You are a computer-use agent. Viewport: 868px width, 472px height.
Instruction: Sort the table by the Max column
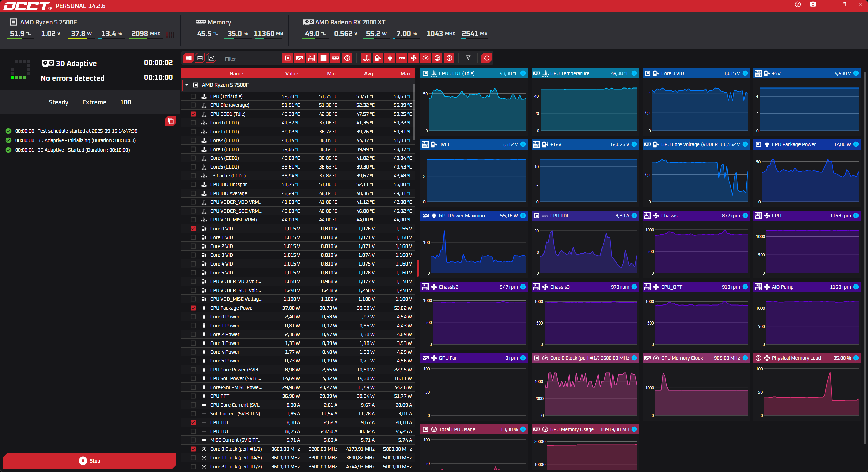click(405, 74)
